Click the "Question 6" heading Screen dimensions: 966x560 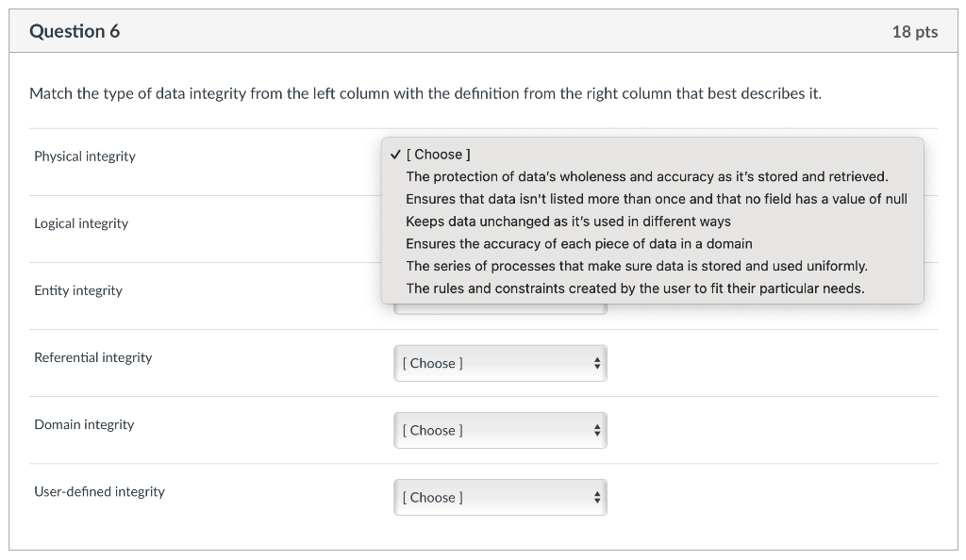coord(75,31)
